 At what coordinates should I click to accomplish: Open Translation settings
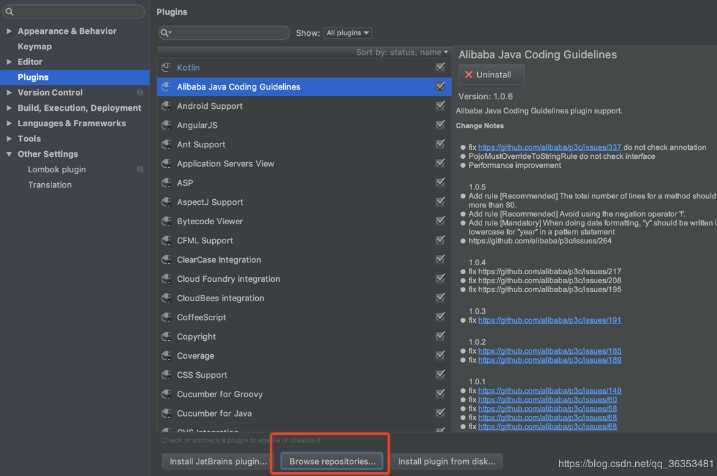click(x=50, y=185)
